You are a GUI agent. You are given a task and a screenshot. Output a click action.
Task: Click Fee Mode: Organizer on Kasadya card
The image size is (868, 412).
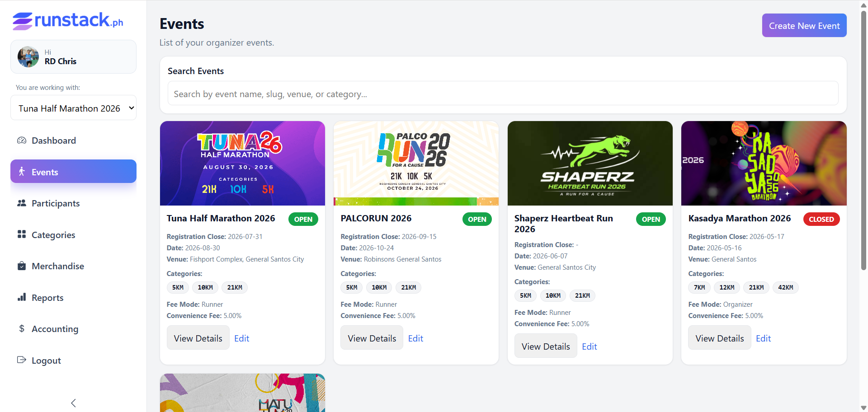720,304
